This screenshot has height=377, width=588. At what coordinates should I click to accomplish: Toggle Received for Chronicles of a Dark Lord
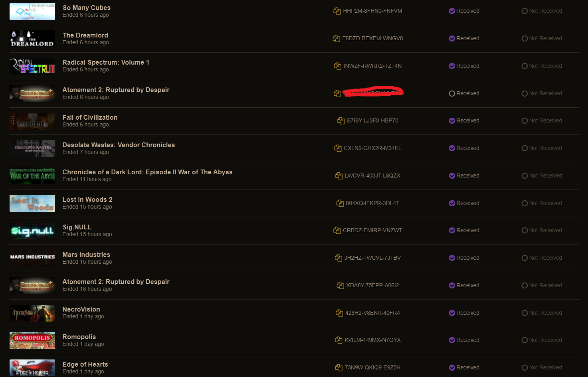point(464,176)
